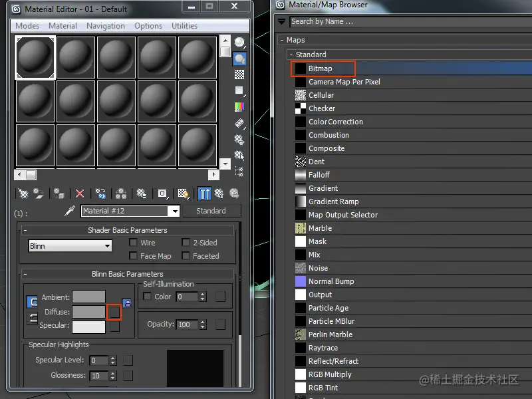The height and width of the screenshot is (399, 532).
Task: Click the Sample Type sphere icon
Action: (x=239, y=43)
